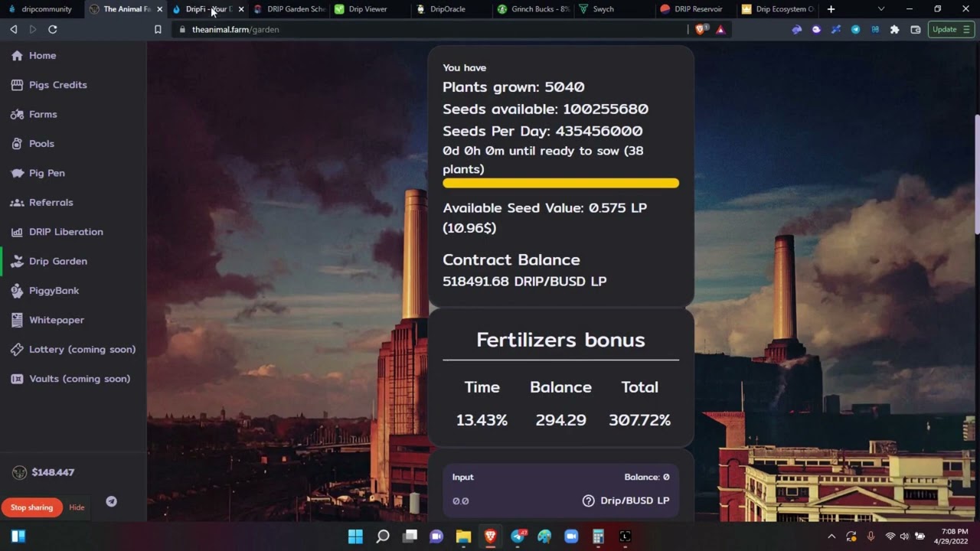Show hidden system tray icons
The image size is (980, 551).
click(x=831, y=536)
